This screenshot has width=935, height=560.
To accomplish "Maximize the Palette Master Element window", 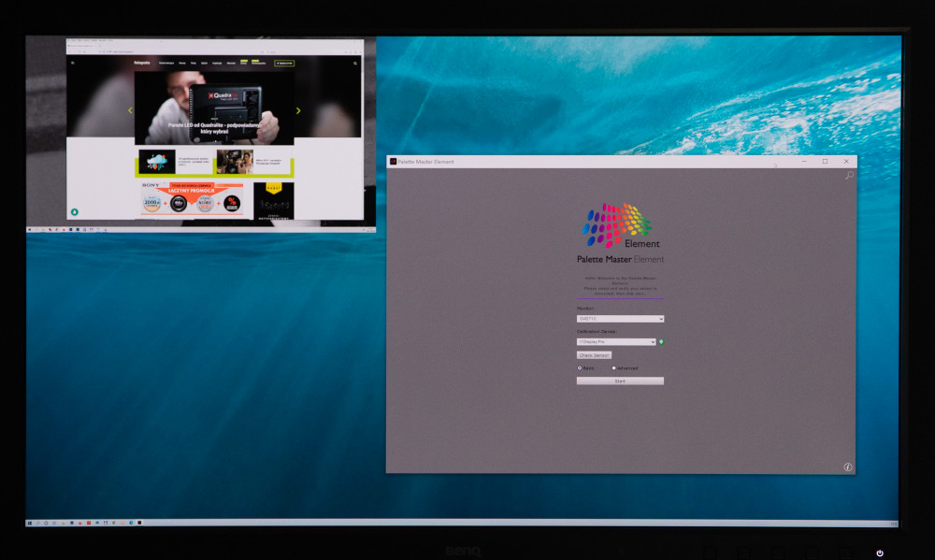I will pyautogui.click(x=825, y=162).
